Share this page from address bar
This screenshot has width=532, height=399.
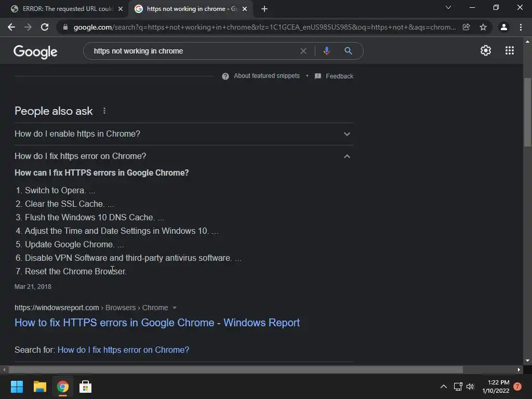coord(466,27)
